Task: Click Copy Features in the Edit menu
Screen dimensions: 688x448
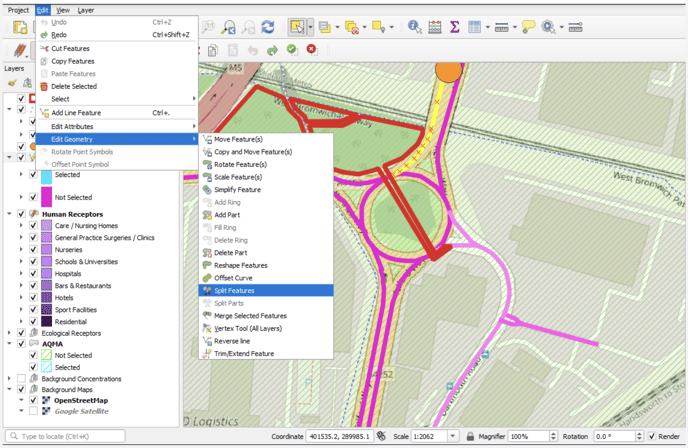Action: [73, 61]
